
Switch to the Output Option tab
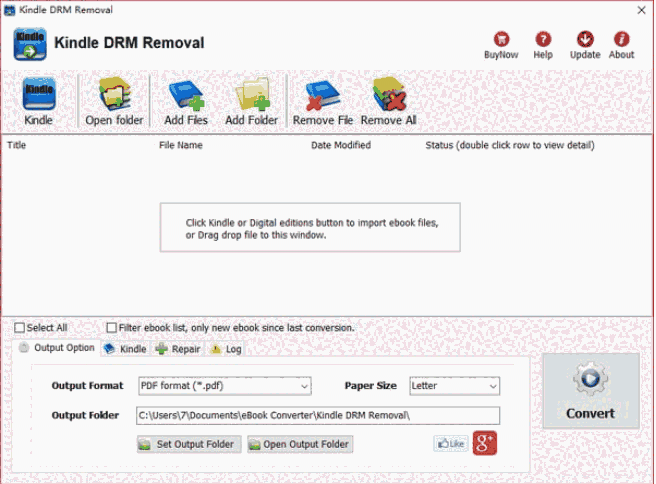pos(56,348)
